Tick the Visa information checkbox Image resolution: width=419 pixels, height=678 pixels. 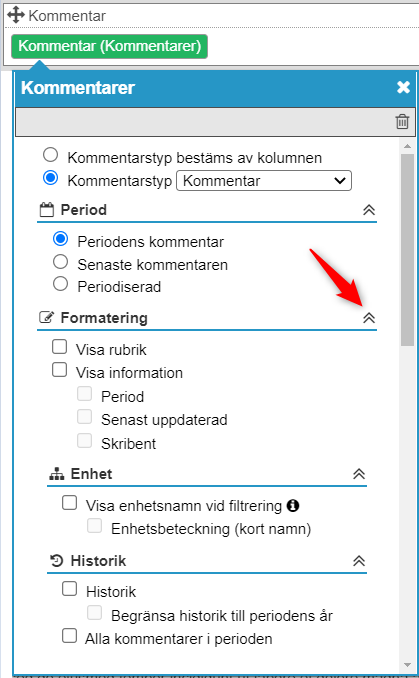[59, 370]
